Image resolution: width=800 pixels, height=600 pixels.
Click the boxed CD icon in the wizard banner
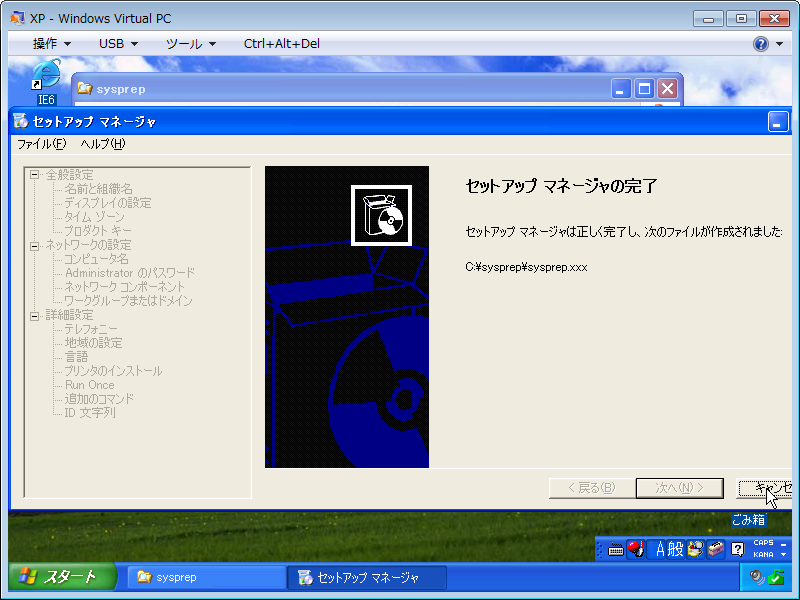[x=381, y=215]
